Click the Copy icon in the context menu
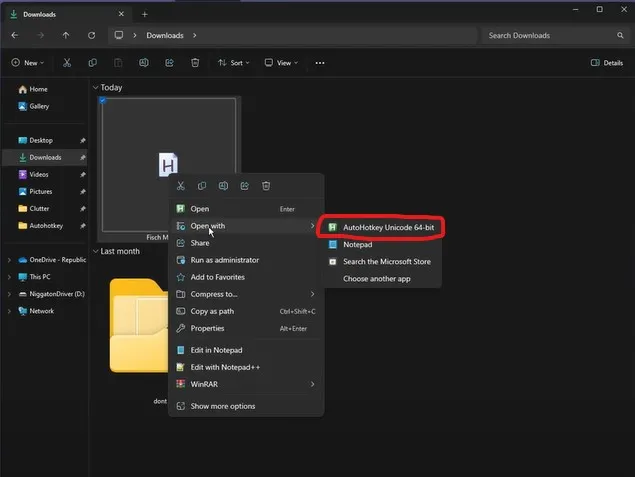Viewport: 635px width, 477px height. tap(202, 186)
